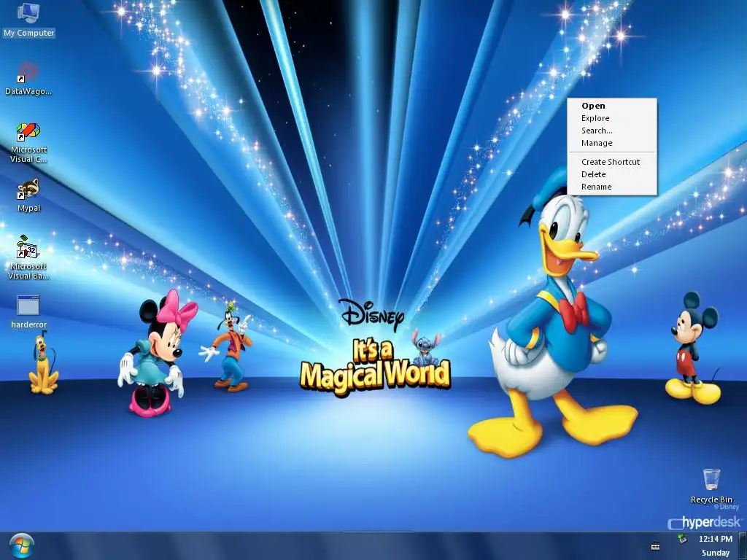Image resolution: width=747 pixels, height=560 pixels.
Task: Choose Open in the context menu
Action: (612, 106)
